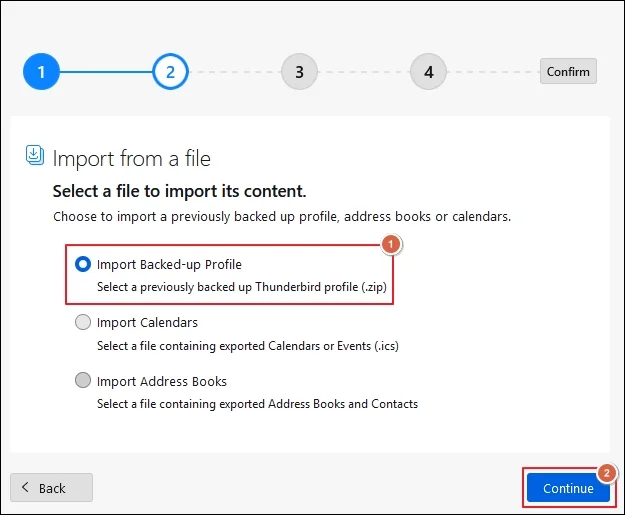This screenshot has height=515, width=625.
Task: Click the 'Import Calendars' label text
Action: [x=147, y=322]
